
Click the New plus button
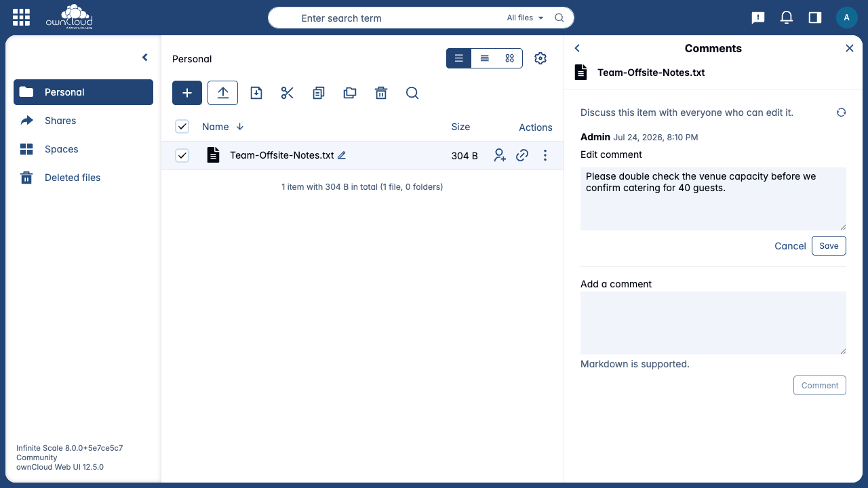point(187,93)
